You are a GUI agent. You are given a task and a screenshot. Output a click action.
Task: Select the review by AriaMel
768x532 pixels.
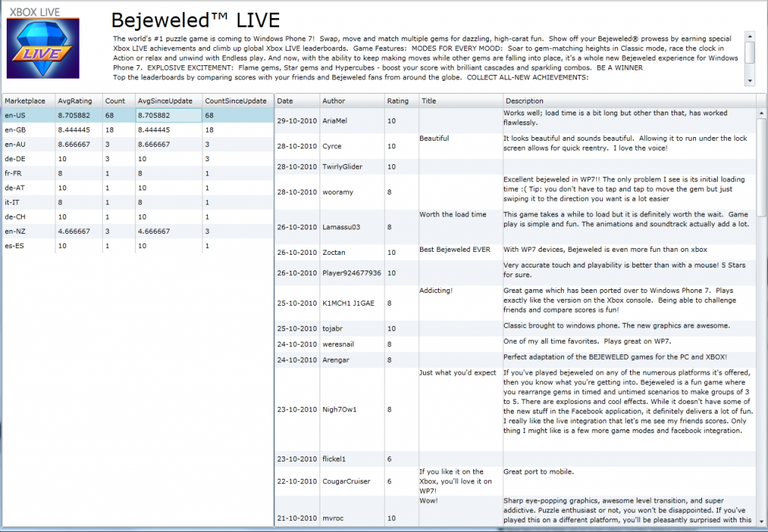pyautogui.click(x=515, y=121)
